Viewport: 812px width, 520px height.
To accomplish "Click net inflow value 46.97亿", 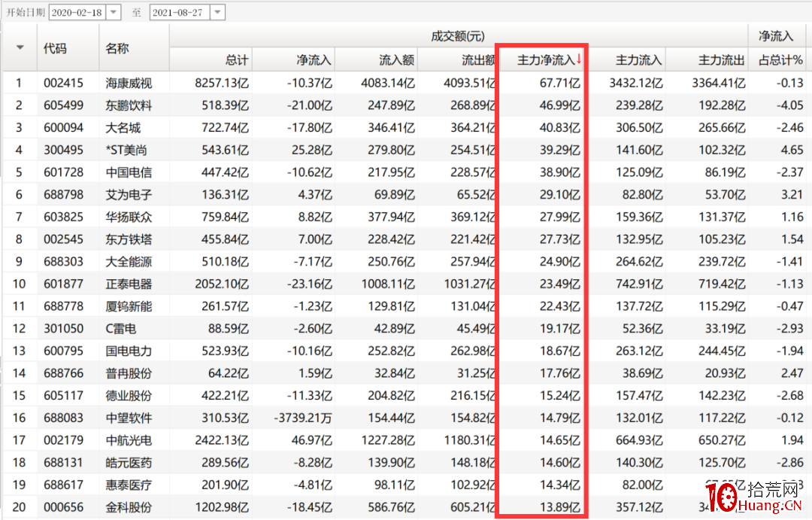I will [x=312, y=440].
